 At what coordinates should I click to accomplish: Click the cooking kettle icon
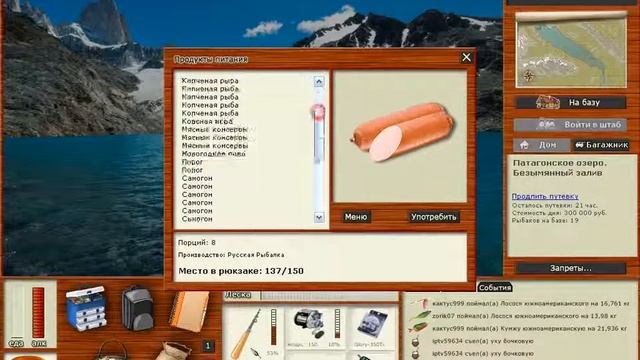[x=111, y=350]
